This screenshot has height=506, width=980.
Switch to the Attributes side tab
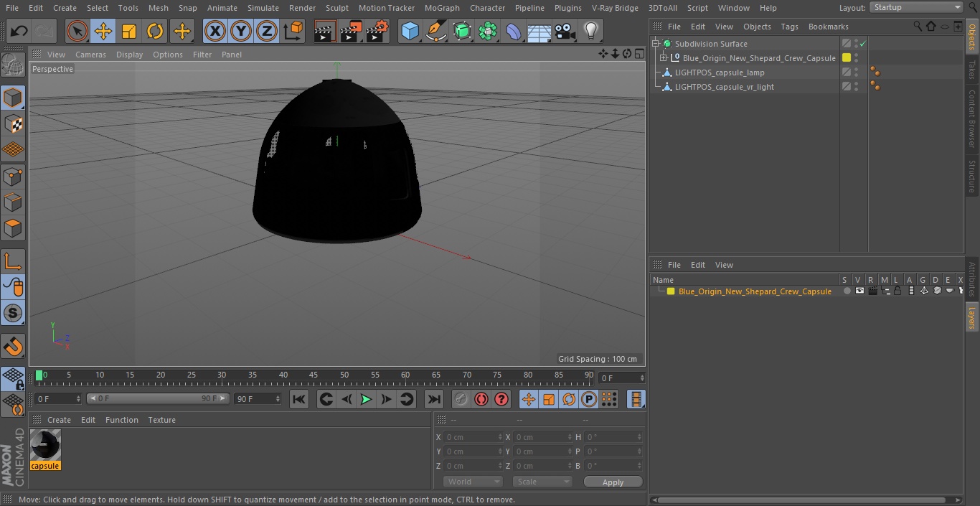click(x=972, y=280)
